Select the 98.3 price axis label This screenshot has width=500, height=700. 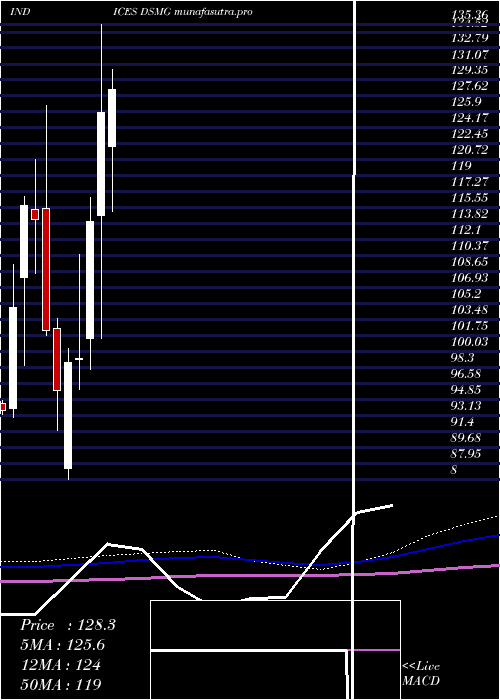click(462, 358)
